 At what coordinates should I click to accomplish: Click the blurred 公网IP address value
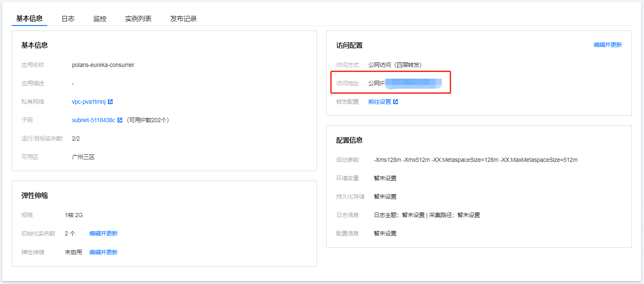pyautogui.click(x=413, y=83)
